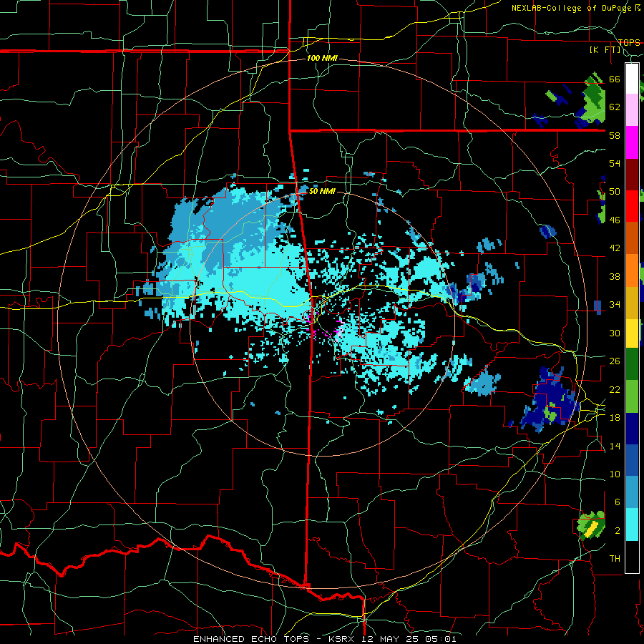Click the '100 NMI' range ring label
Screen dimensions: 644x644
(322, 59)
